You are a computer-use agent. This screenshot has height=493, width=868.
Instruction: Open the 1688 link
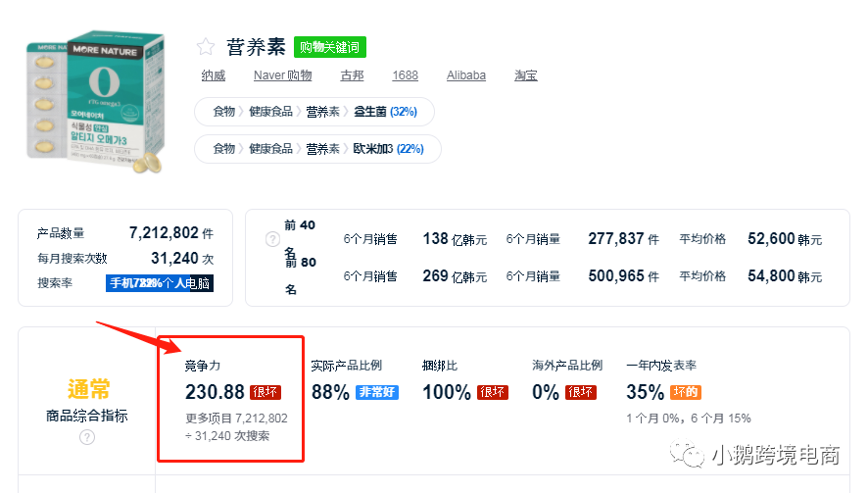click(406, 75)
